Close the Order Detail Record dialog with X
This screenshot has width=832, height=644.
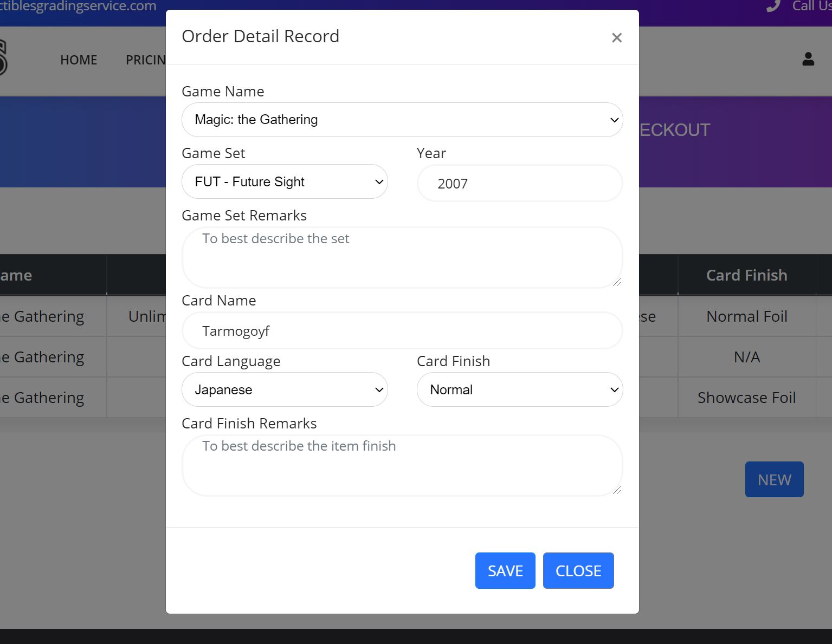click(616, 38)
